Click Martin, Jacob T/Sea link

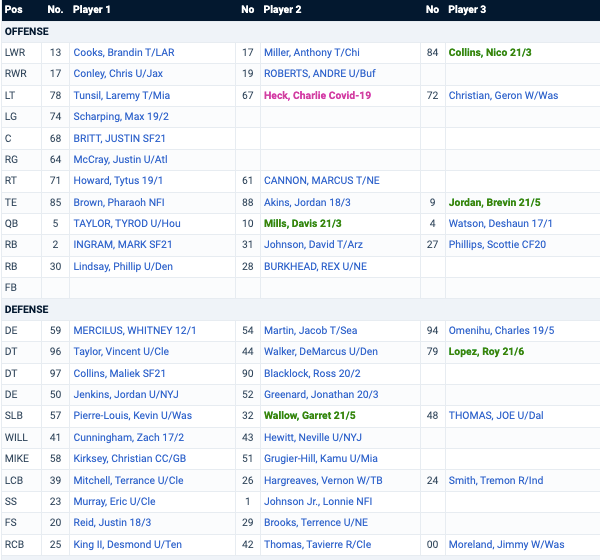pos(310,330)
